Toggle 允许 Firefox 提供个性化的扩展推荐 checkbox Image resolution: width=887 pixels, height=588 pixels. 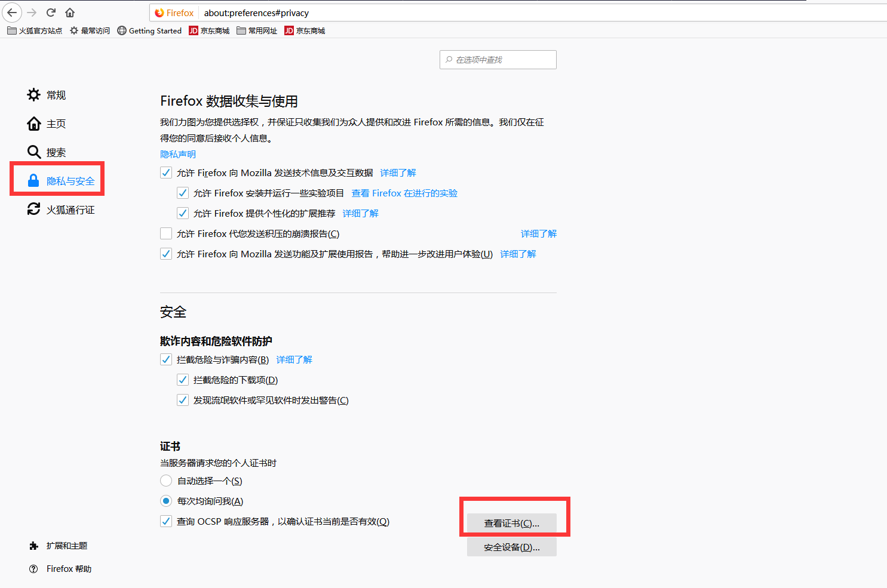(x=183, y=213)
